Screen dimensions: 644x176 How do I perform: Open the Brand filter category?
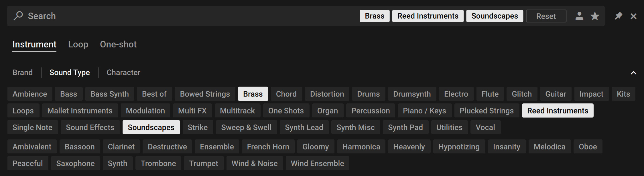[x=23, y=73]
